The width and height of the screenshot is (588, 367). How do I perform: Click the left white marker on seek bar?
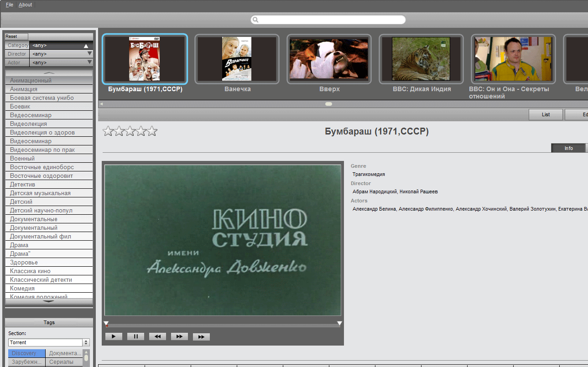tap(106, 323)
